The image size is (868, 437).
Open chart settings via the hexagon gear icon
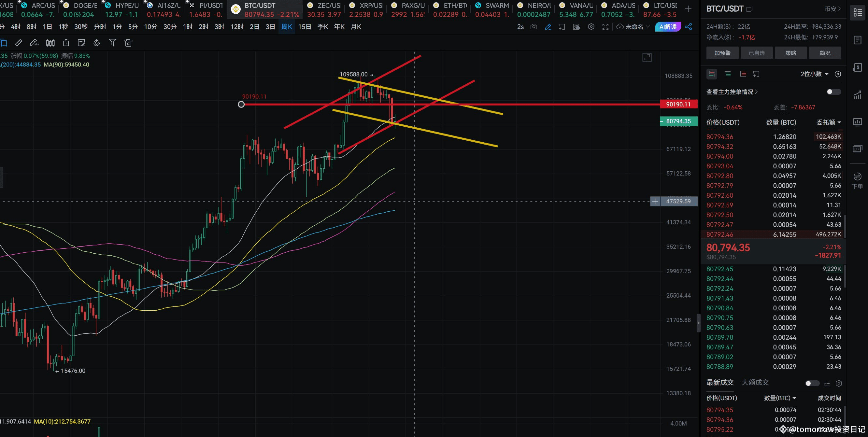point(591,27)
